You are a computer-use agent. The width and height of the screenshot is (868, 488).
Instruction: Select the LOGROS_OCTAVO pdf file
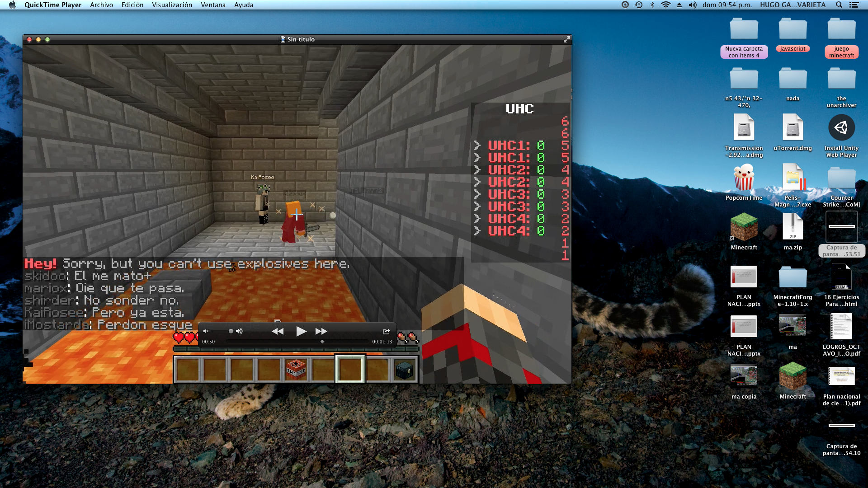point(841,335)
